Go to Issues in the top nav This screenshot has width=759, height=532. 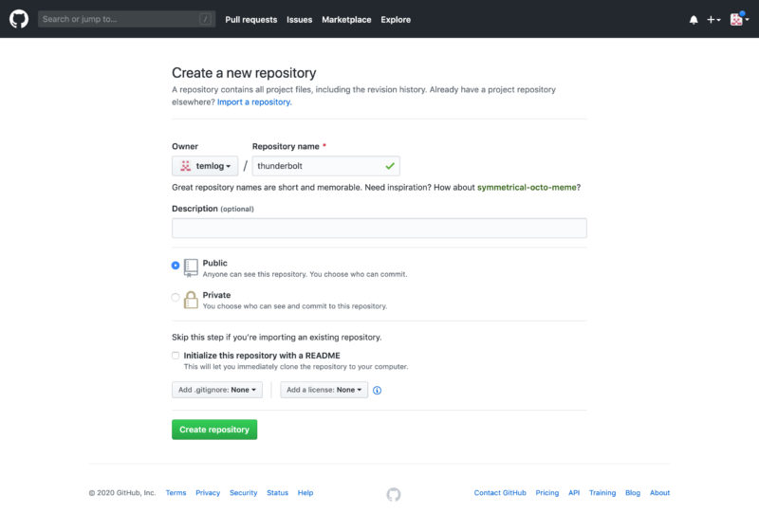coord(299,20)
